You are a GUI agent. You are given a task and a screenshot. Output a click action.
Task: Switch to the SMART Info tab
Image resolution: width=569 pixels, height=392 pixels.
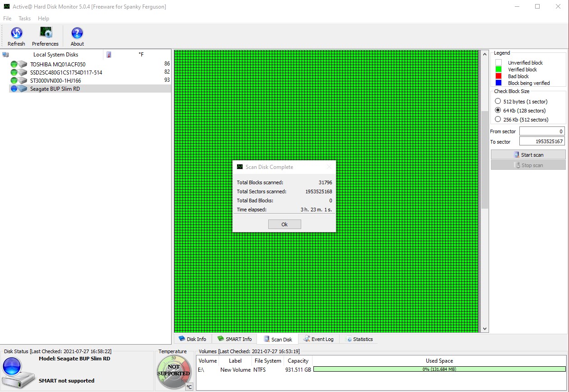(234, 339)
